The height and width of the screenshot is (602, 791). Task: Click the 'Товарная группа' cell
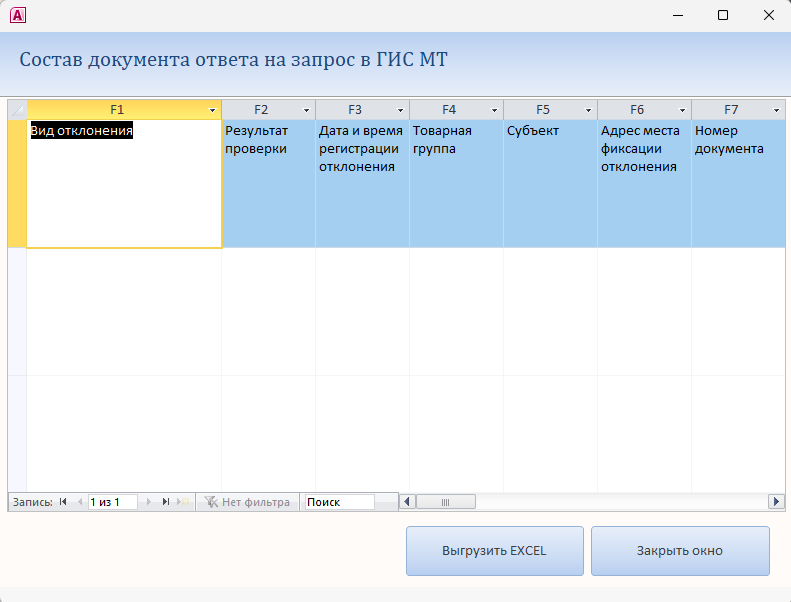[457, 184]
